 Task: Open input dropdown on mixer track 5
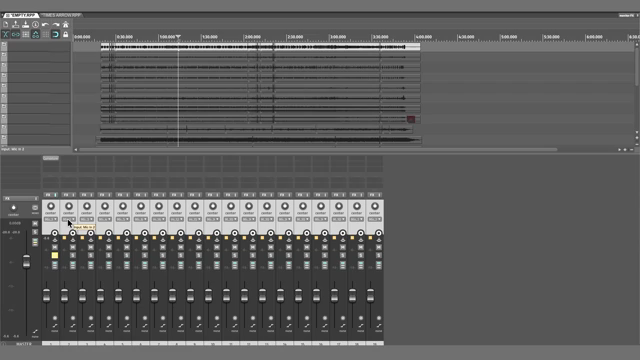coord(123,219)
